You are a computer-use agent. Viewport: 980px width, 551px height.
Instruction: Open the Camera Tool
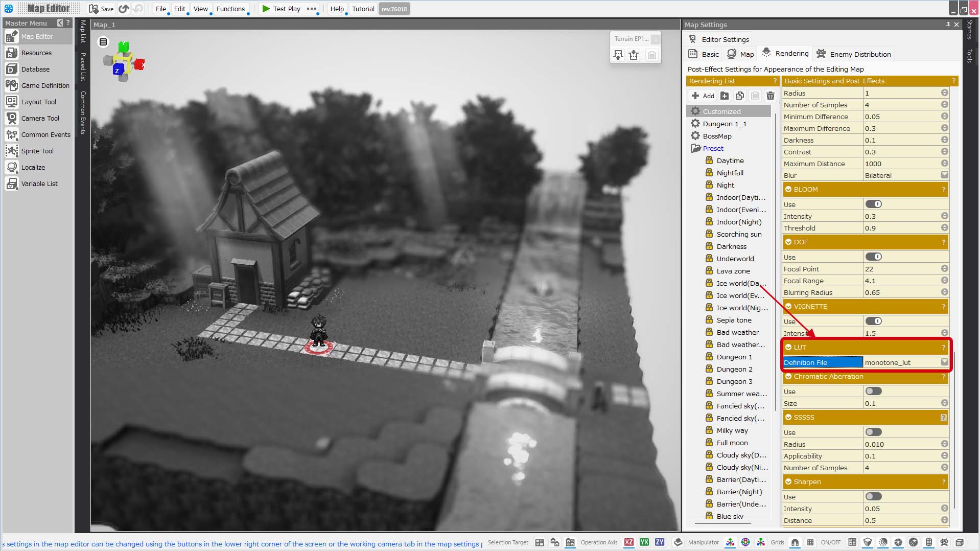coord(37,118)
